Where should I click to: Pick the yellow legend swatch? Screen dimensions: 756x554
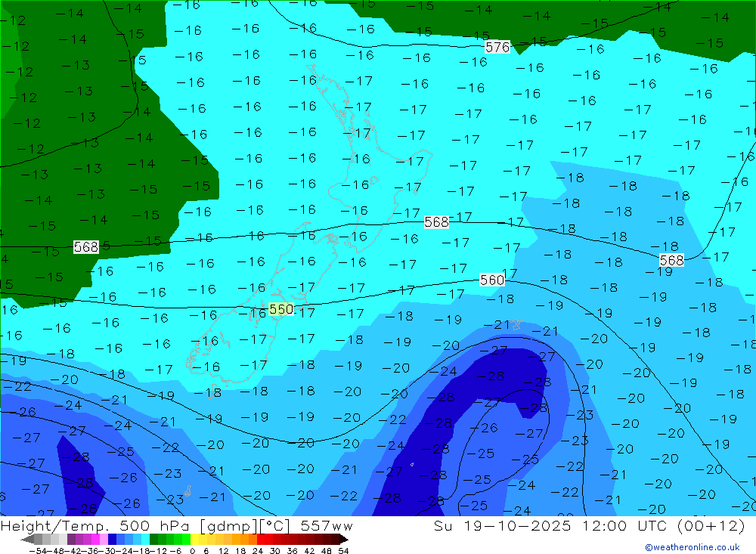194,540
